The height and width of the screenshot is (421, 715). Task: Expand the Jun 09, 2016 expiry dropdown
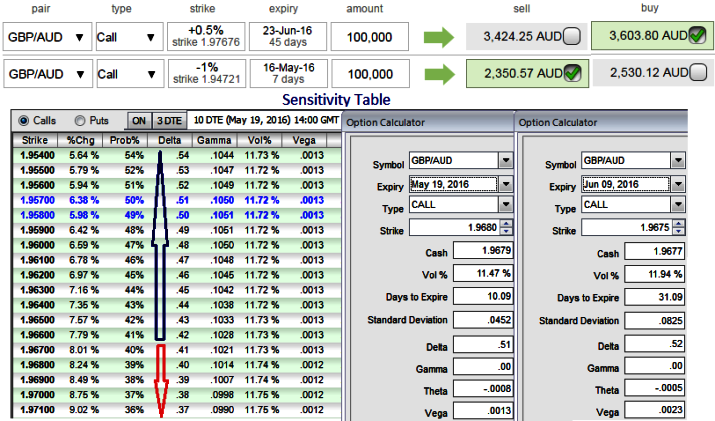[677, 185]
